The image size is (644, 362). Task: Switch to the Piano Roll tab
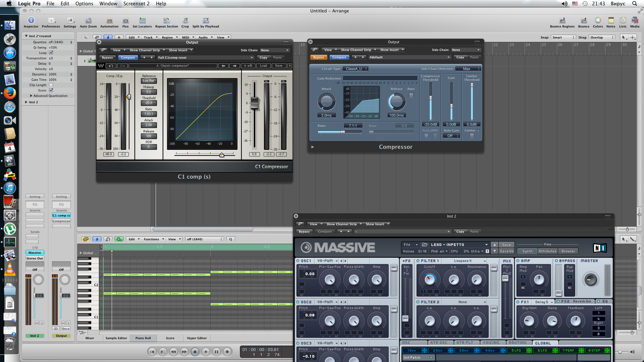[x=143, y=338]
